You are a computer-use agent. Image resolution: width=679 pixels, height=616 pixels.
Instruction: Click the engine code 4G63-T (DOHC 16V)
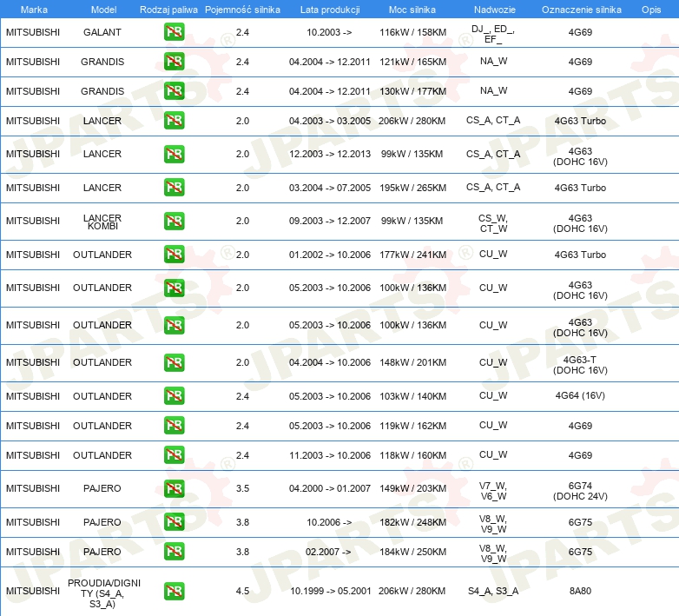point(580,365)
